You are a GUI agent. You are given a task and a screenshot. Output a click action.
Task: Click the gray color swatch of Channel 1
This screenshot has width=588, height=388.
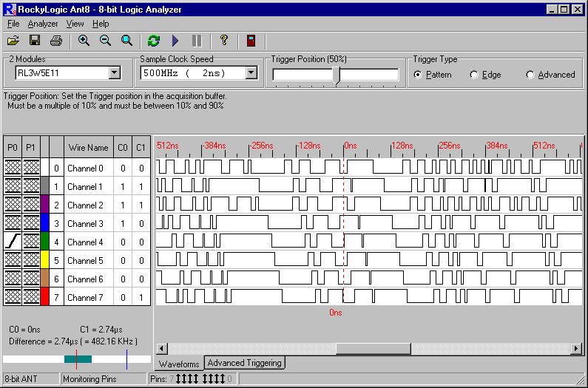44,186
